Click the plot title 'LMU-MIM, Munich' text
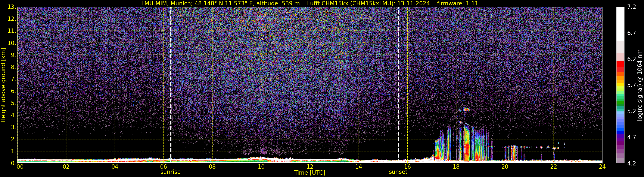Image resolution: width=644 pixels, height=177 pixels. pos(167,3)
